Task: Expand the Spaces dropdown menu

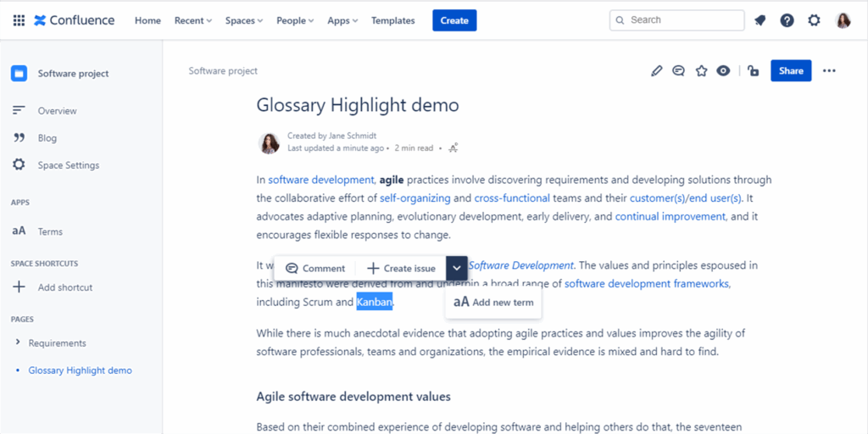Action: 244,20
